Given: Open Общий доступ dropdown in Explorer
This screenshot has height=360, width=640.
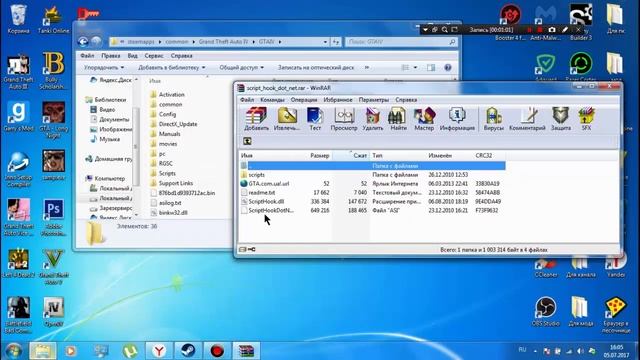Looking at the screenshot, I should [241, 68].
